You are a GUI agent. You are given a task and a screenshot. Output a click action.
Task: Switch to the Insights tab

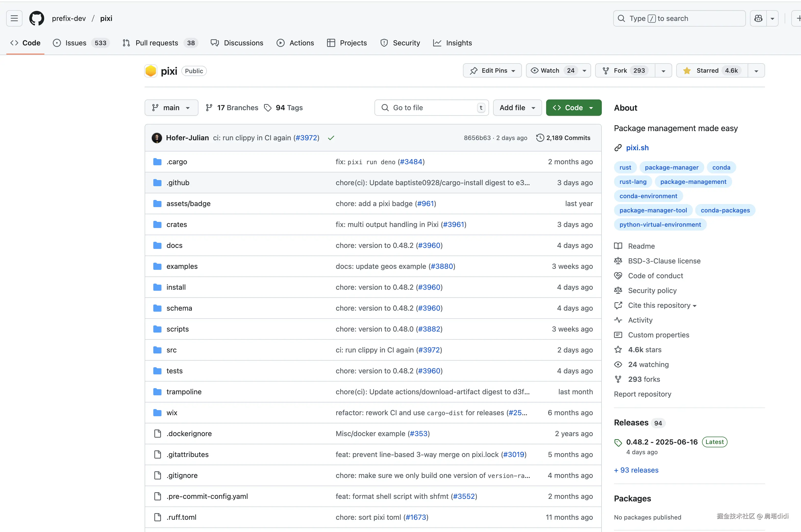(452, 43)
